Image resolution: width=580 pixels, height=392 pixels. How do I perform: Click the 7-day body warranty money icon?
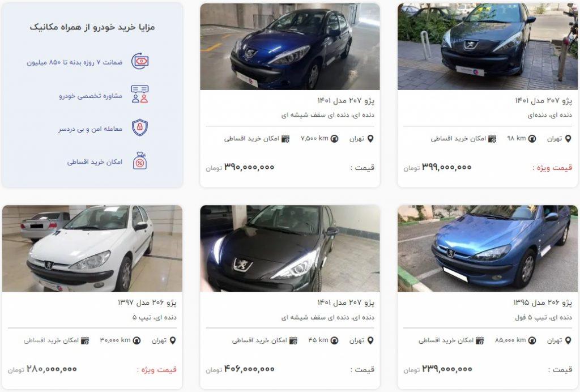pos(140,61)
